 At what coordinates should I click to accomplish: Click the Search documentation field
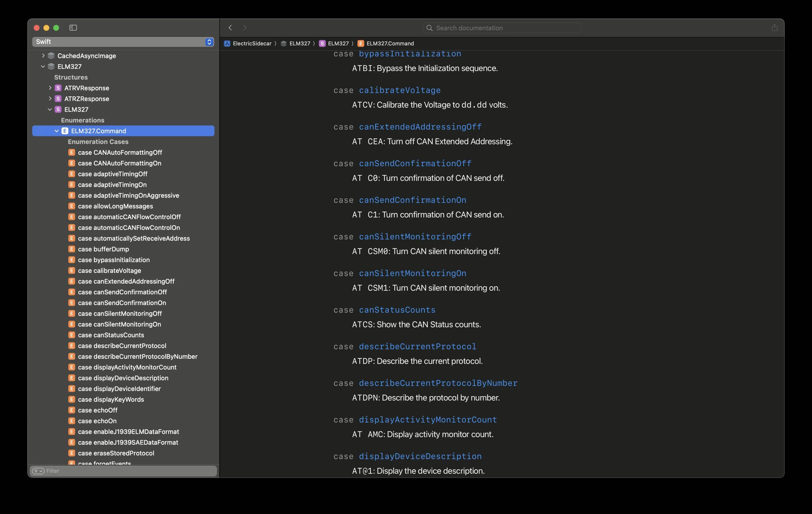coord(502,28)
